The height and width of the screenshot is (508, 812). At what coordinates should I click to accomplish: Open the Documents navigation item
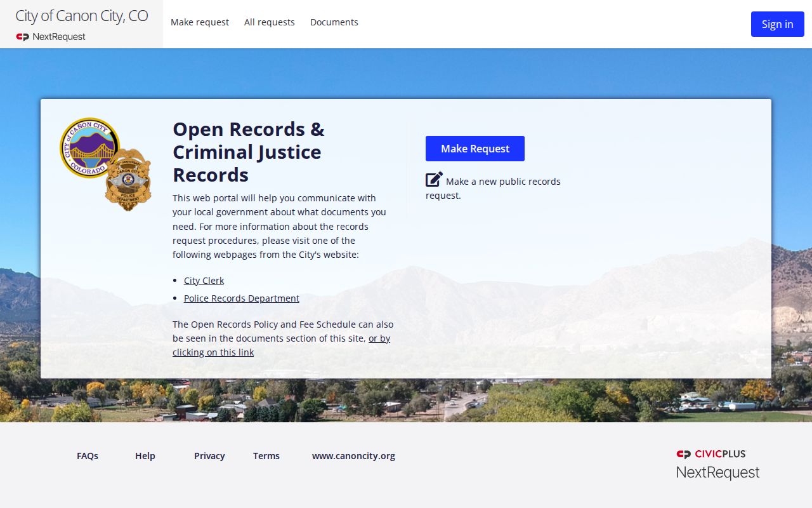tap(334, 22)
